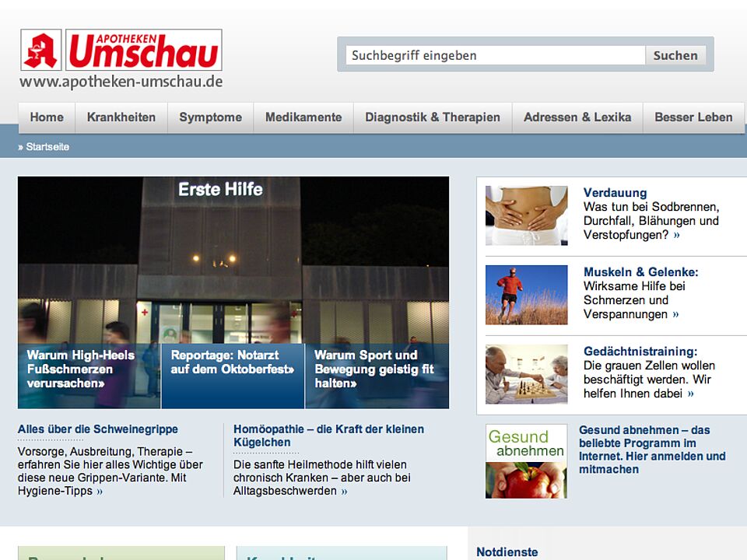Viewport: 747px width, 560px height.
Task: Open Diagnostik & Therapien tab
Action: 433,117
